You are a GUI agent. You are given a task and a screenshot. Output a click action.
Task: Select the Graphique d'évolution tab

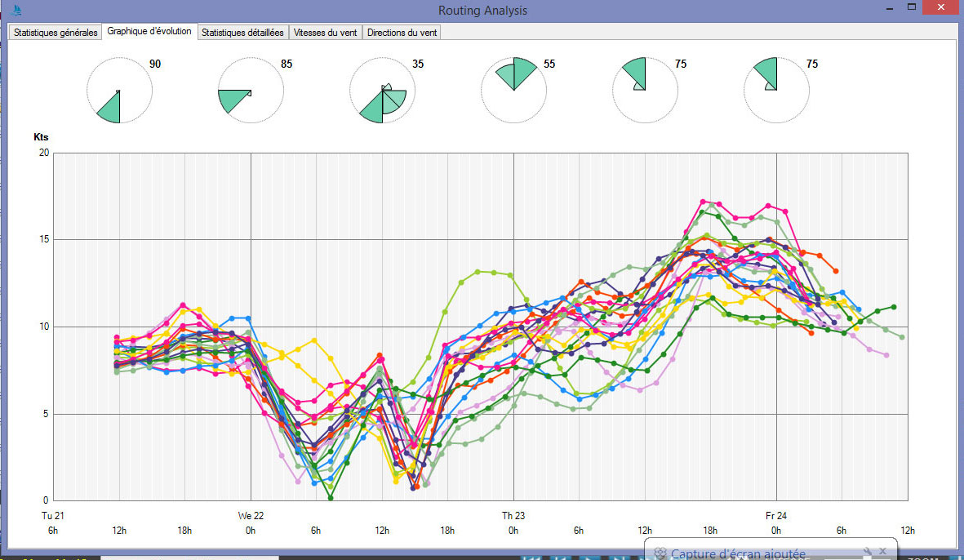[150, 32]
